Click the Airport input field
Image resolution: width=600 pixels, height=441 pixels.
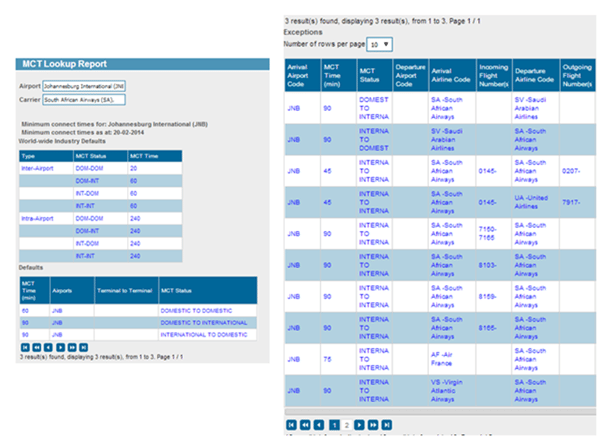pyautogui.click(x=84, y=86)
